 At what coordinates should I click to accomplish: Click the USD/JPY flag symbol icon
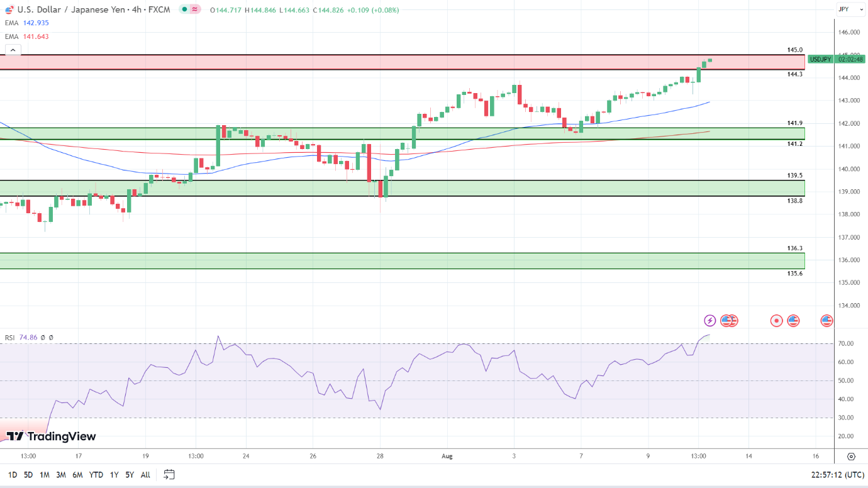pyautogui.click(x=8, y=9)
